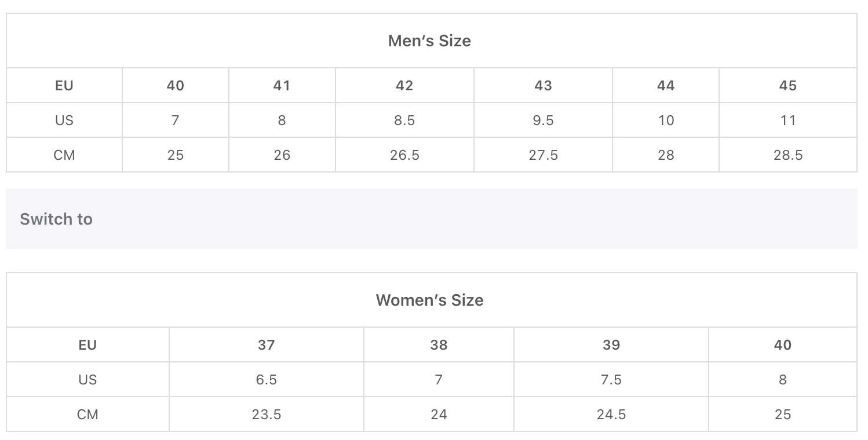The image size is (868, 440).
Task: Select the US 11 size cell
Action: (x=787, y=120)
